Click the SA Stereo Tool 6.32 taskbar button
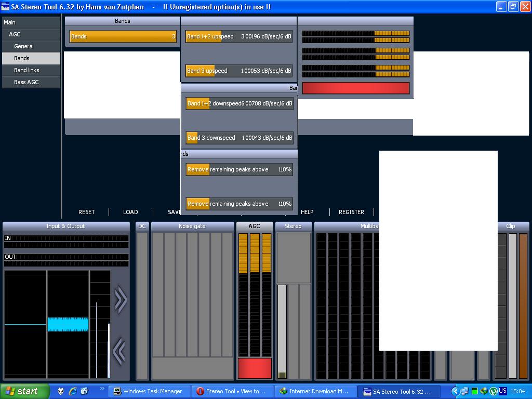The height and width of the screenshot is (399, 532). point(398,392)
